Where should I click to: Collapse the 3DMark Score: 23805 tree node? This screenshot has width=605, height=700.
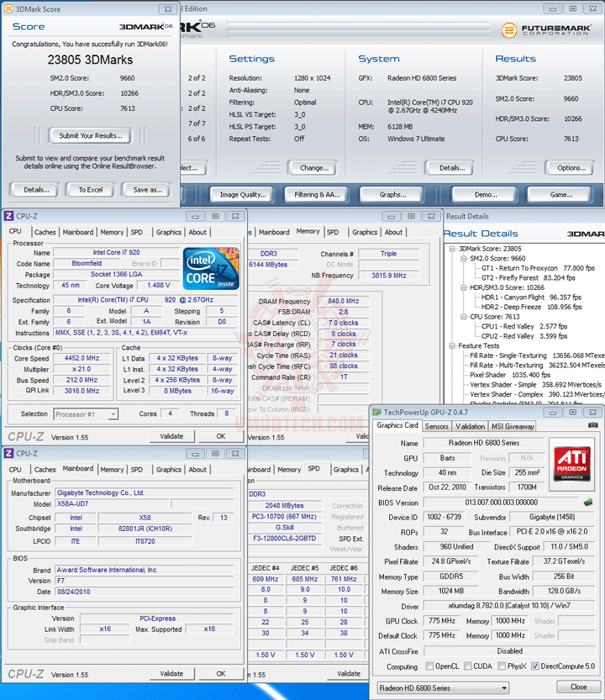click(x=452, y=249)
